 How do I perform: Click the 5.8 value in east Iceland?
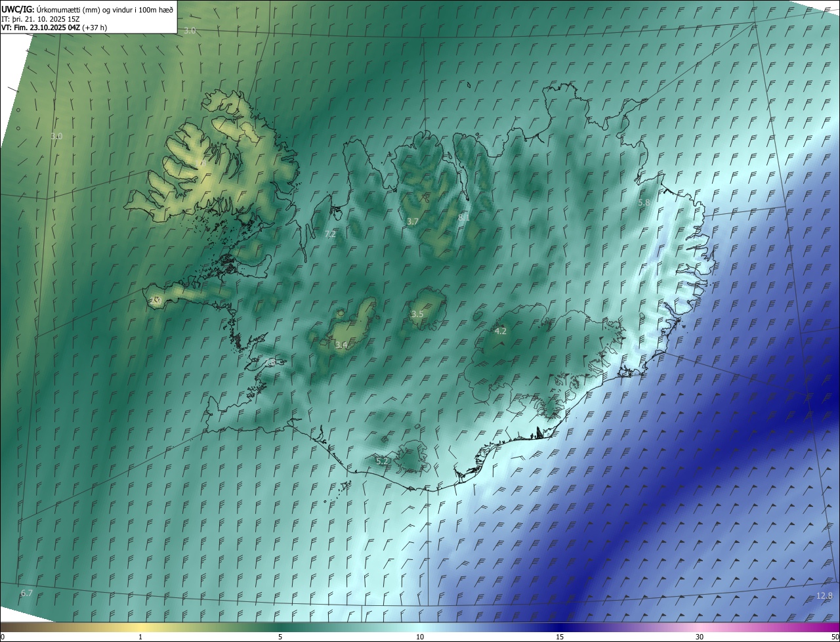tap(644, 203)
